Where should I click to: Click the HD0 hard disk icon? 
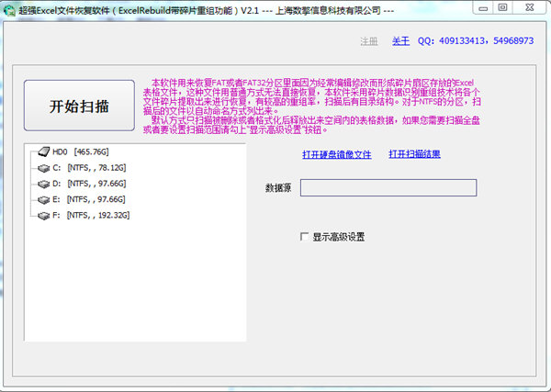click(42, 152)
